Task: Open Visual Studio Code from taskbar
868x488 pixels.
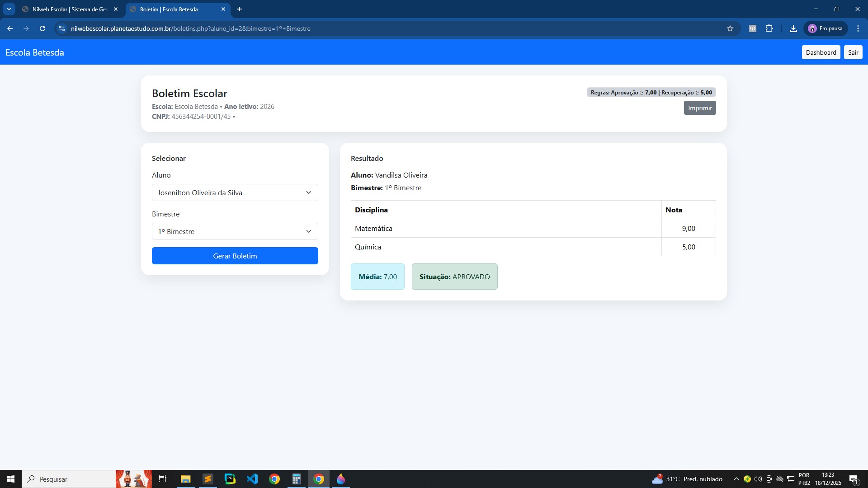Action: (252, 479)
